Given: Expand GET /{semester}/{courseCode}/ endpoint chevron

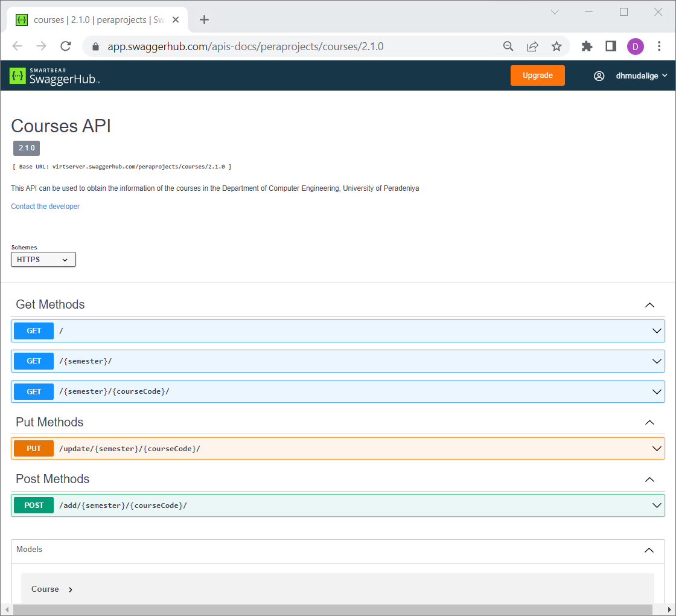Looking at the screenshot, I should 657,392.
